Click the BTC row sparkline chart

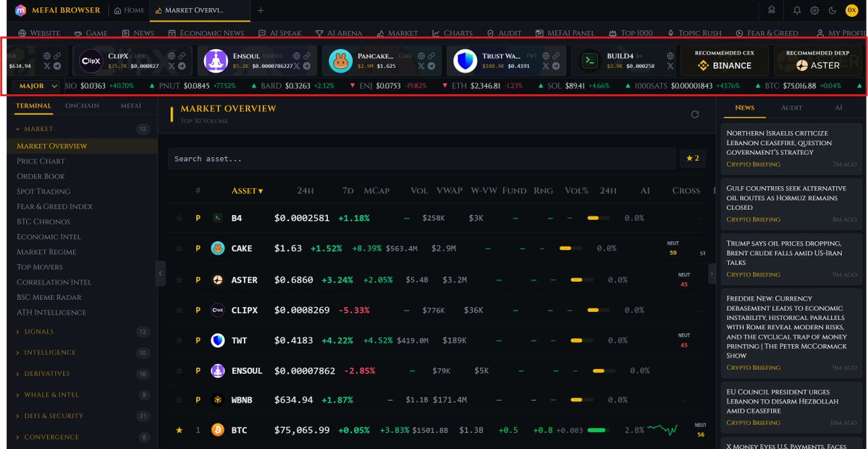pos(662,429)
